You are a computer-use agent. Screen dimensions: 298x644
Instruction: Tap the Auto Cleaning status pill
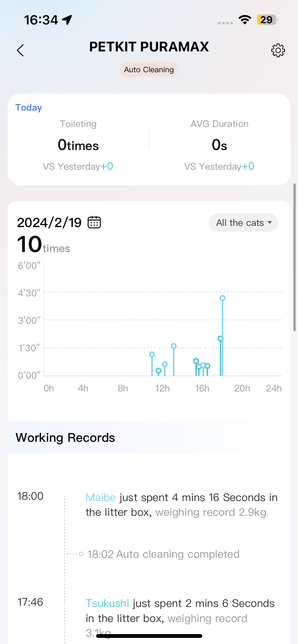point(149,69)
